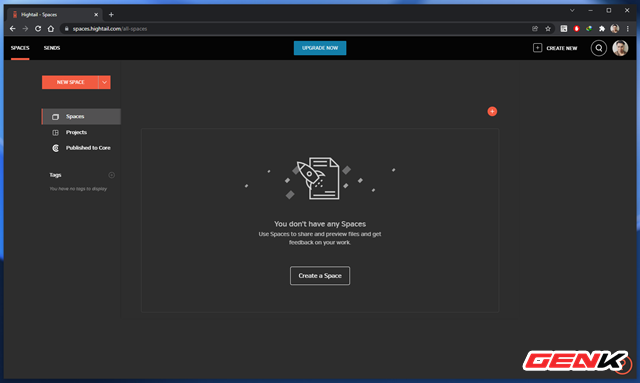Switch to the SENDS top tab

52,48
